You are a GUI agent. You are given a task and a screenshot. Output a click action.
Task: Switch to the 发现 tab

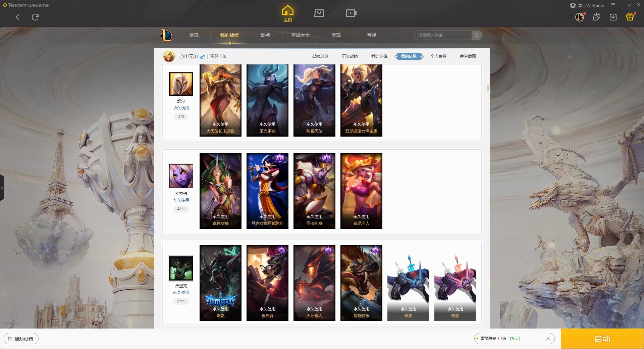click(336, 35)
